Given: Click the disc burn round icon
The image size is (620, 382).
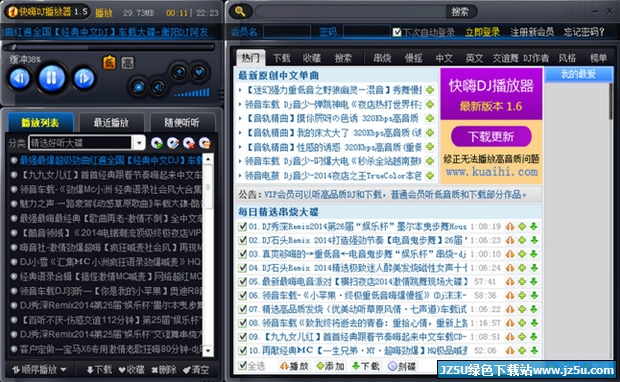Looking at the screenshot, I should click(x=138, y=87).
